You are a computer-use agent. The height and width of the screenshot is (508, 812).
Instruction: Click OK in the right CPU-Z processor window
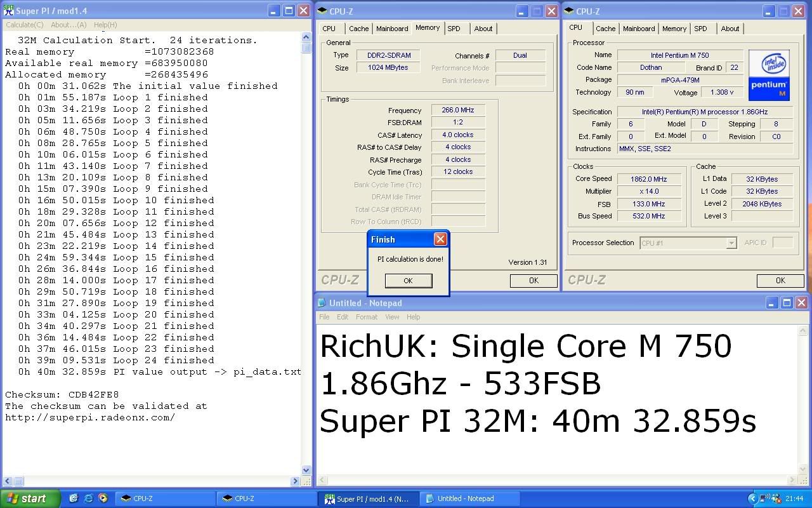click(780, 280)
